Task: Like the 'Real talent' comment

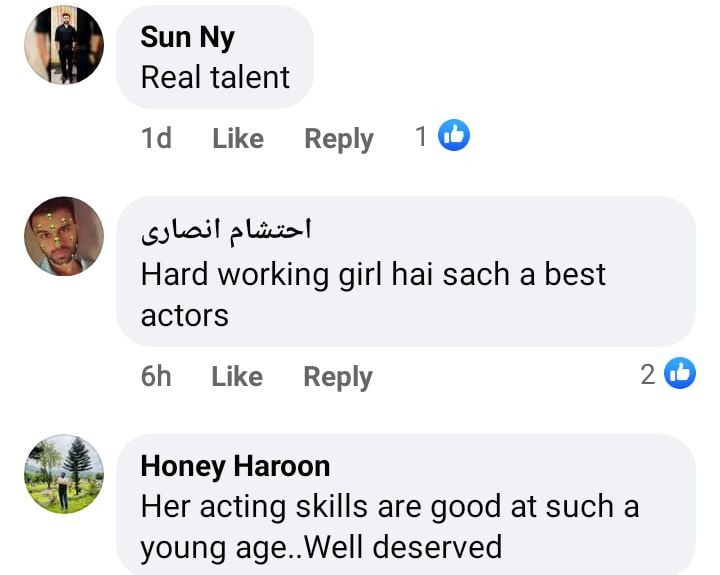Action: point(238,138)
